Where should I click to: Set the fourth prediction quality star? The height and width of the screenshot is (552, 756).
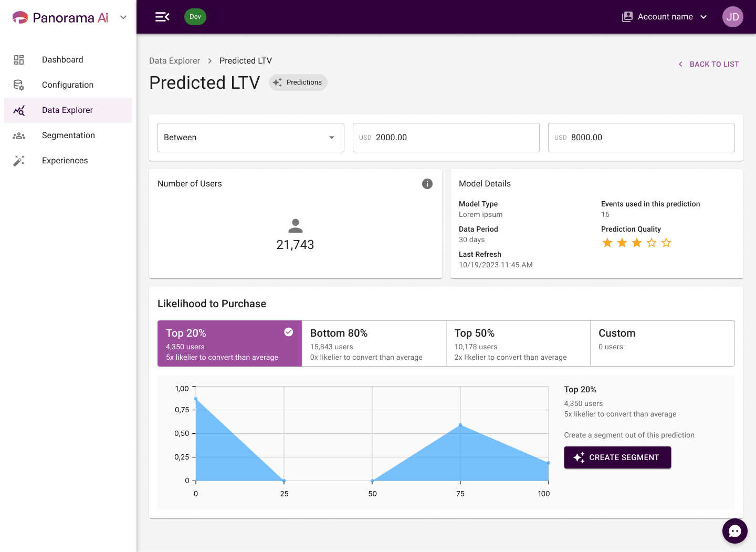[652, 243]
